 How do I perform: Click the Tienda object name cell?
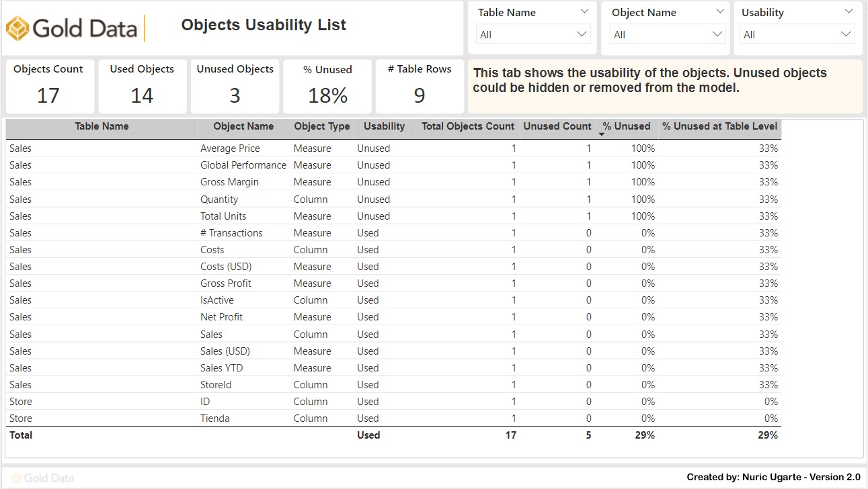pyautogui.click(x=214, y=418)
